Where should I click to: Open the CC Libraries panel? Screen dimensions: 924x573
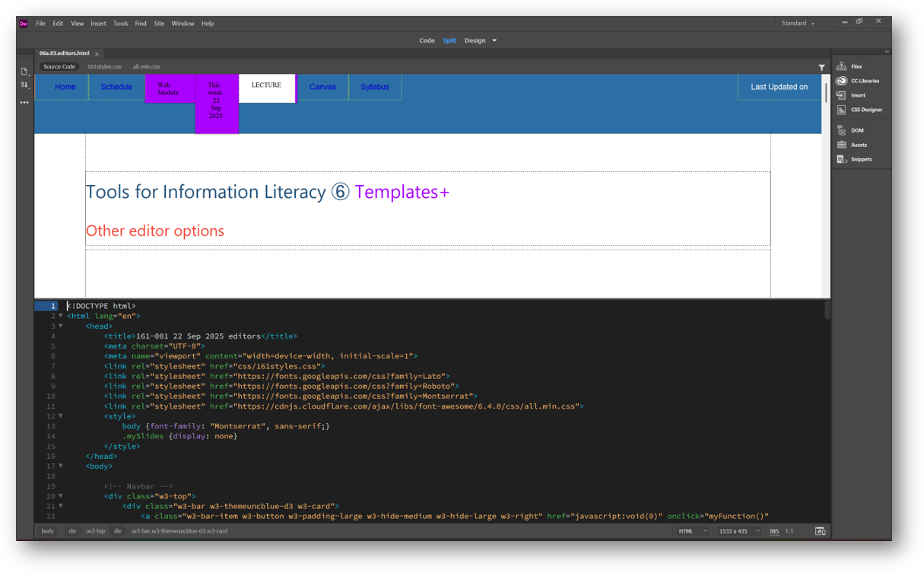pos(860,81)
